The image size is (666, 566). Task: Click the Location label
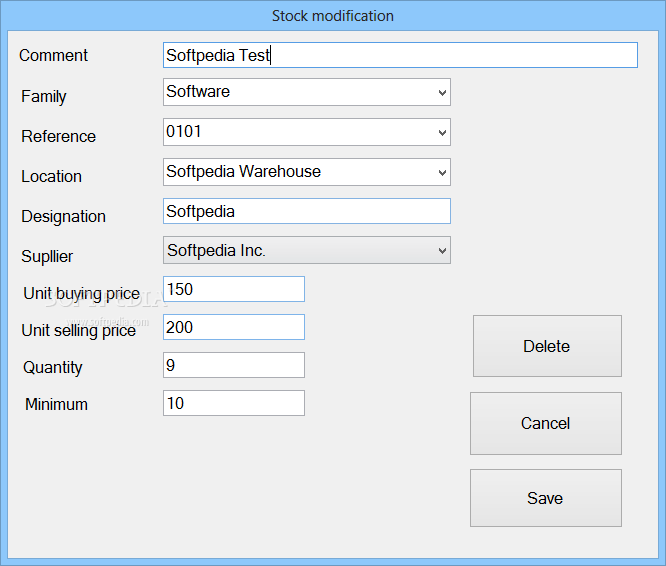tap(51, 176)
